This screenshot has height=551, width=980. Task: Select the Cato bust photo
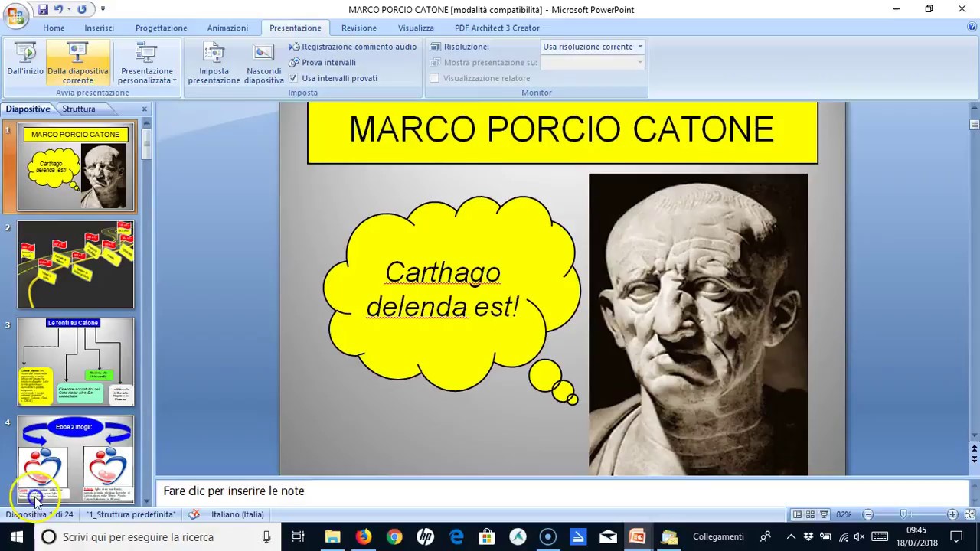(x=698, y=324)
